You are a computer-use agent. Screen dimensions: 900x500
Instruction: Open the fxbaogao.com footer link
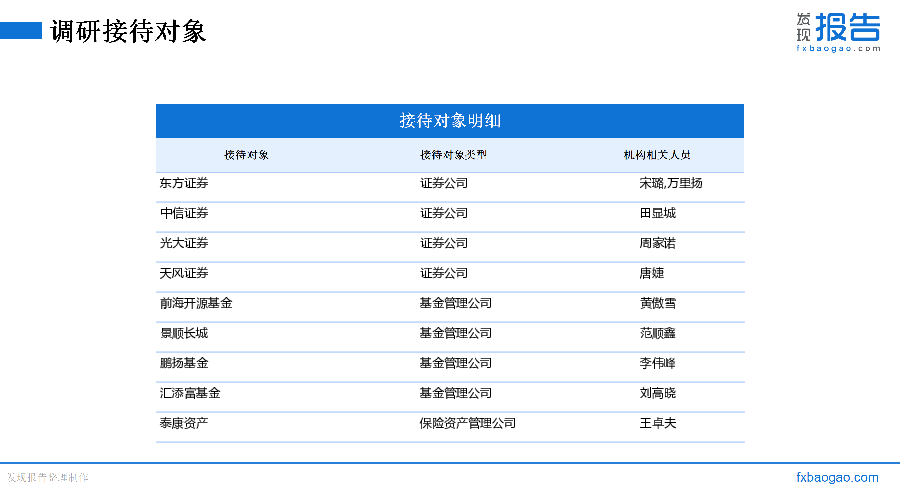coord(837,477)
